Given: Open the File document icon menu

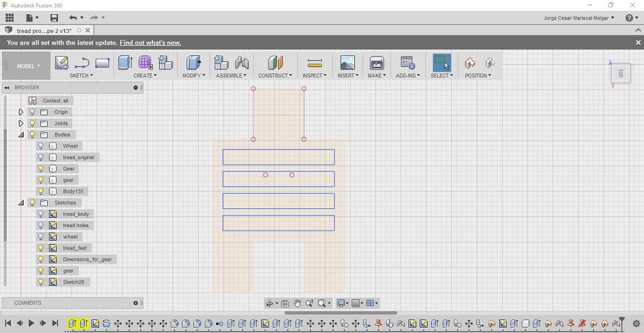Looking at the screenshot, I should click(32, 18).
